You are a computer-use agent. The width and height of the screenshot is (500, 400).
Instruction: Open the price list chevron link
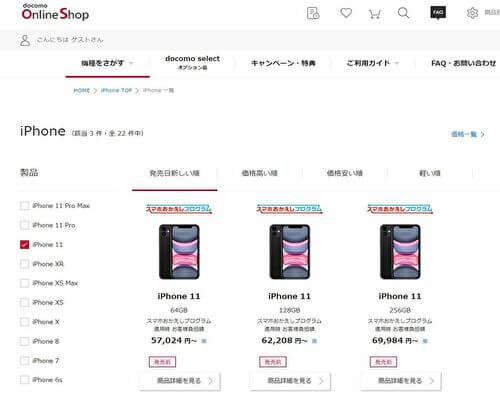tap(468, 134)
